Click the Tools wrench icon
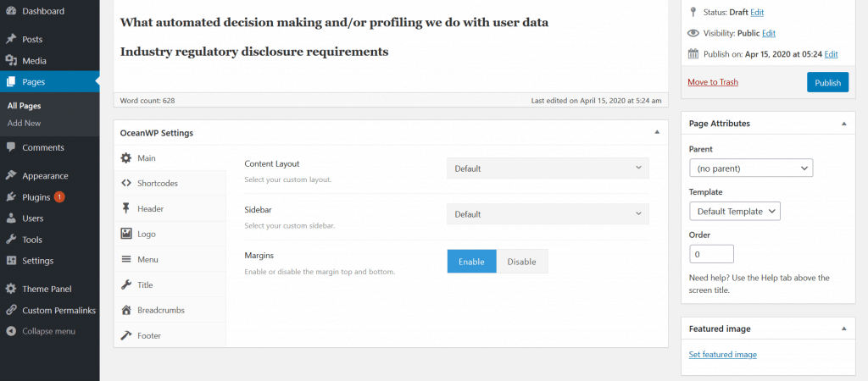Screen dimensions: 868x381 point(11,240)
